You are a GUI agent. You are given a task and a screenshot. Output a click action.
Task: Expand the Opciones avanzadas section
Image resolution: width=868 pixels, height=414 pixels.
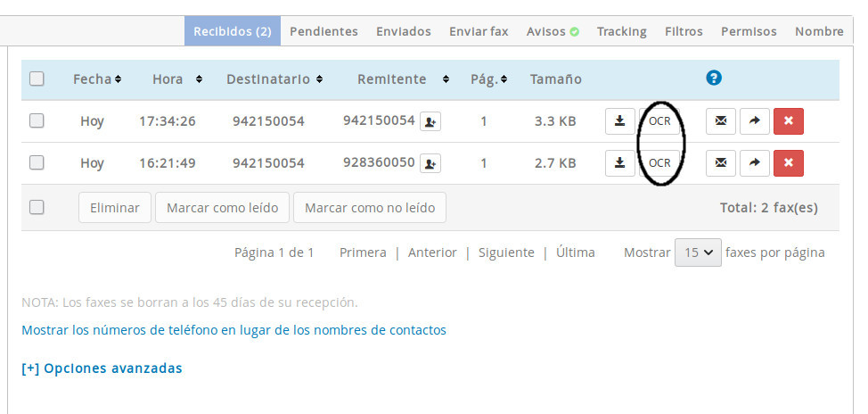tap(102, 368)
